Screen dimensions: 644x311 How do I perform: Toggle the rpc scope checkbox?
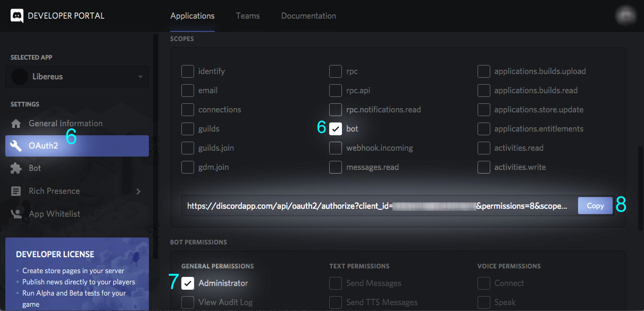[x=336, y=71]
